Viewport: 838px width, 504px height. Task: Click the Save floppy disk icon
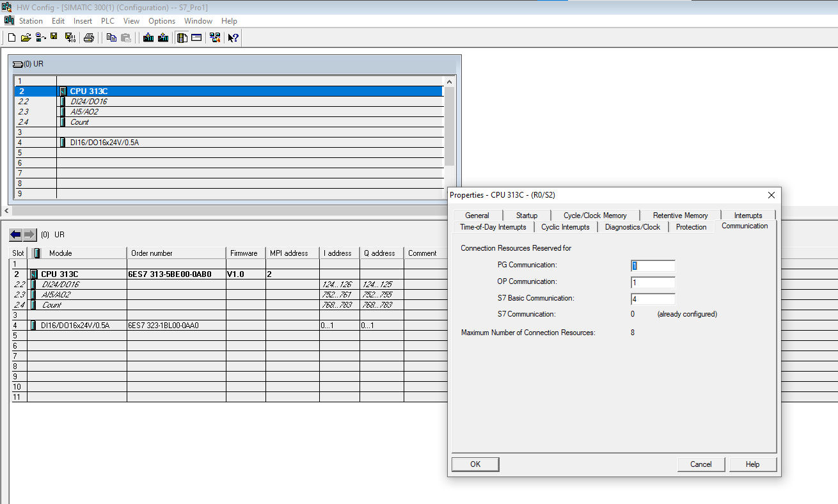tap(54, 38)
